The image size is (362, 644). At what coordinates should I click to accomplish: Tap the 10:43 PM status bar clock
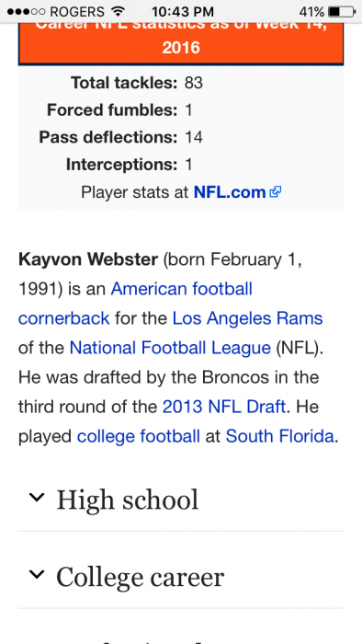[183, 11]
